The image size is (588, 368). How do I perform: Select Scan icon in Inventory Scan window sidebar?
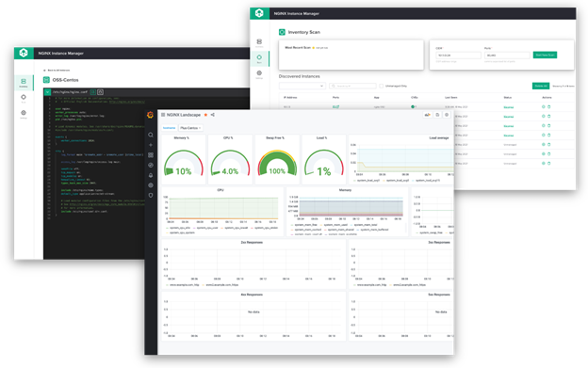point(259,58)
